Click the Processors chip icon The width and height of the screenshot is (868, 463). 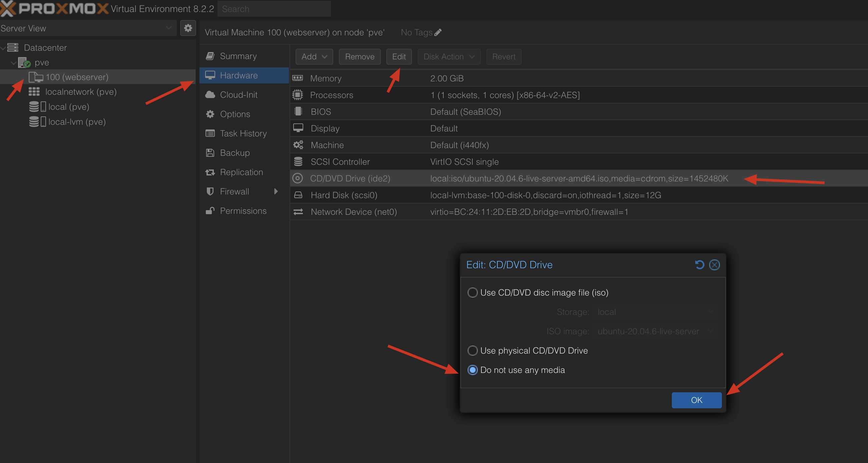(x=298, y=95)
